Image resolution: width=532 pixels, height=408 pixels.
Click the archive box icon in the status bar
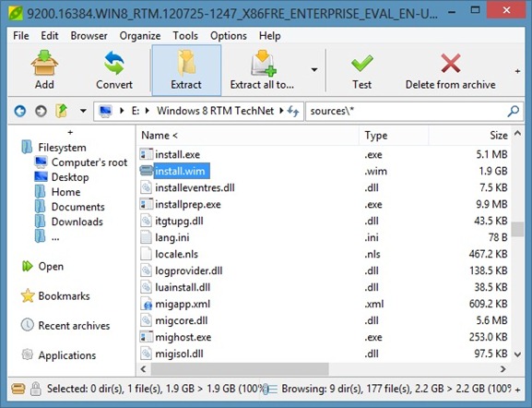pyautogui.click(x=18, y=389)
